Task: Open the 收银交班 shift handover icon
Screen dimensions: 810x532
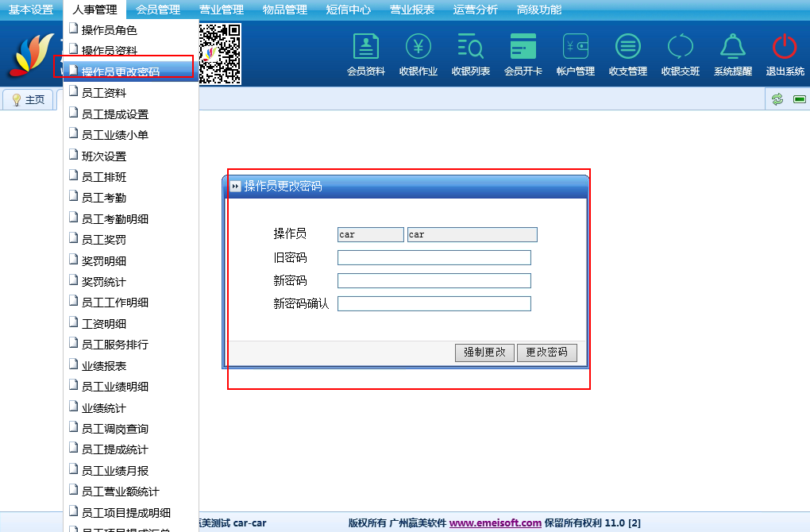Action: click(680, 48)
